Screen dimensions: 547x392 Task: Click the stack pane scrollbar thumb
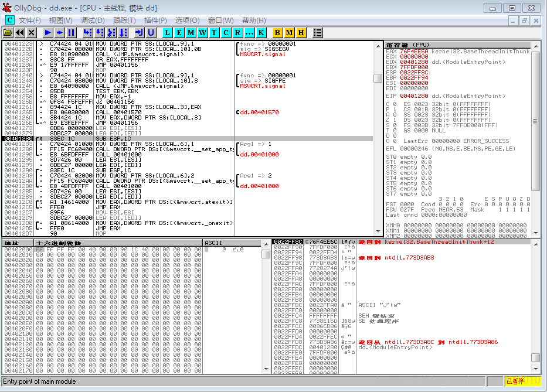tap(536, 357)
